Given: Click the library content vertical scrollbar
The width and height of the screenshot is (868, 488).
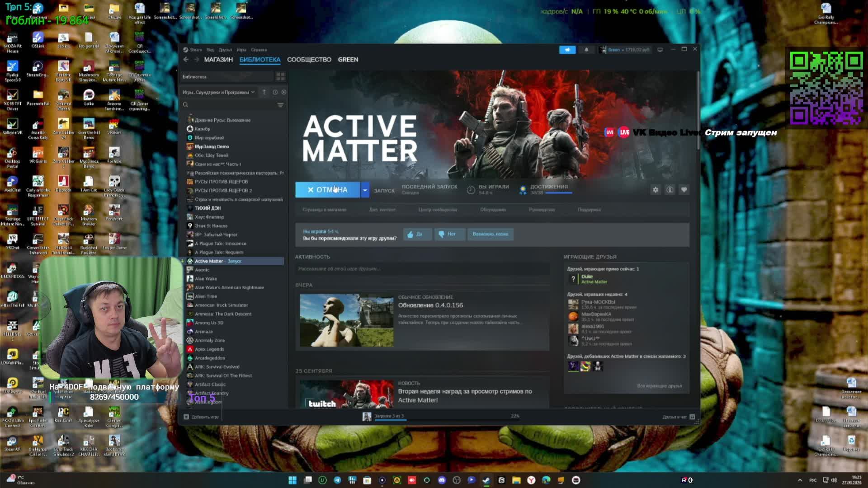Looking at the screenshot, I should (698, 111).
